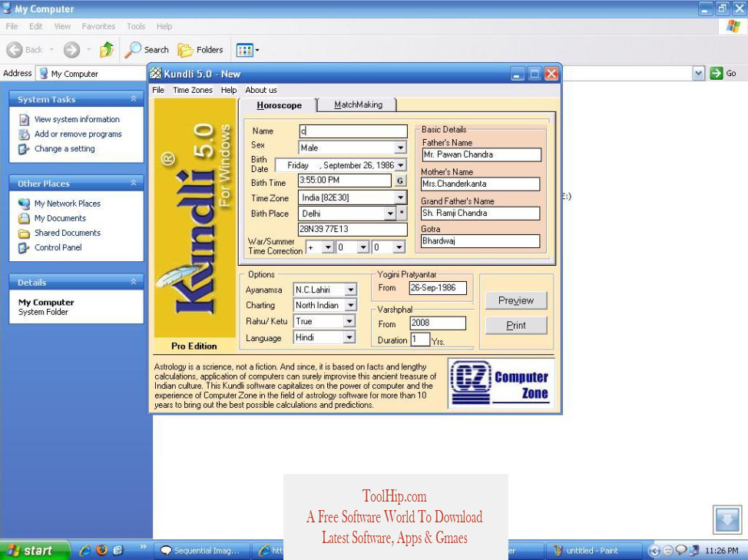
Task: Open the Time Zone India dropdown
Action: coord(400,197)
